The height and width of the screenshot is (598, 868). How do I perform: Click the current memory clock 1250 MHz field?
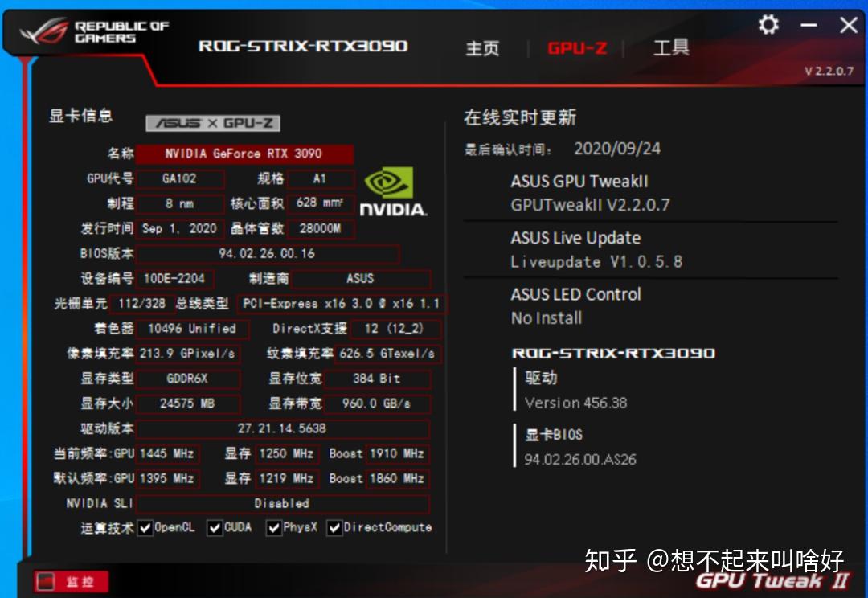(x=287, y=454)
